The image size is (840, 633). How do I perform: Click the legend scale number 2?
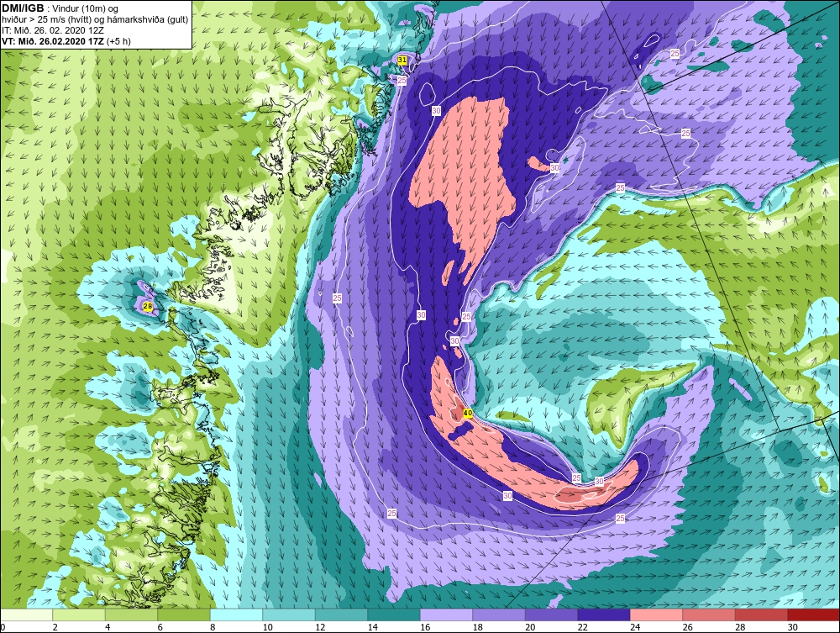pos(55,627)
